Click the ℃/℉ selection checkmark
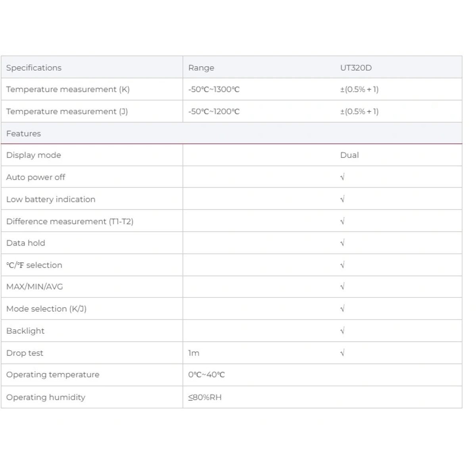The height and width of the screenshot is (476, 476). [x=342, y=265]
